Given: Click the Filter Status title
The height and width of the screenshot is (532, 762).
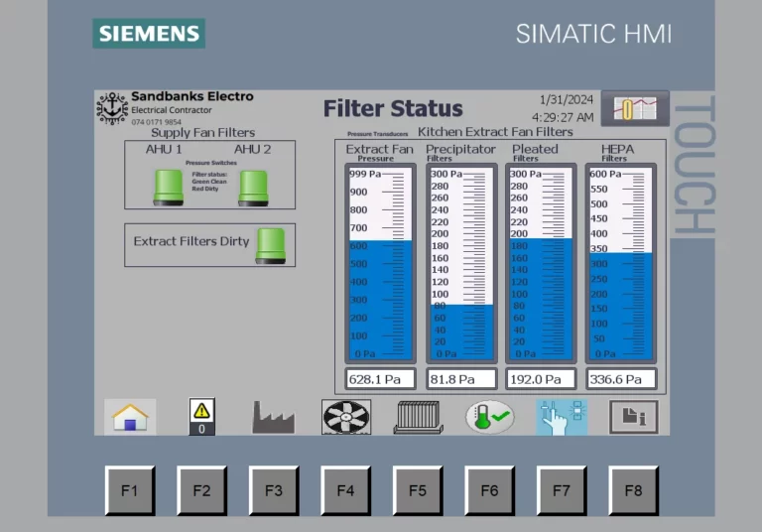Looking at the screenshot, I should [393, 108].
